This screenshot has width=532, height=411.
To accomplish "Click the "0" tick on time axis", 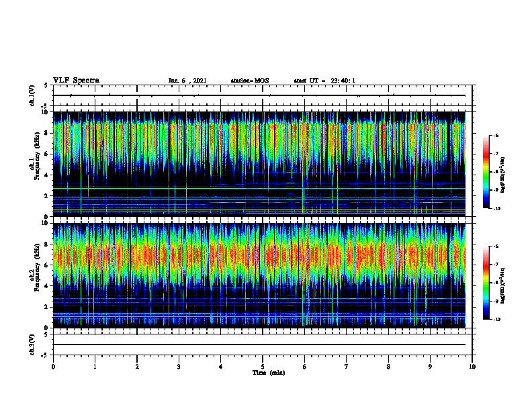I will pyautogui.click(x=53, y=367).
